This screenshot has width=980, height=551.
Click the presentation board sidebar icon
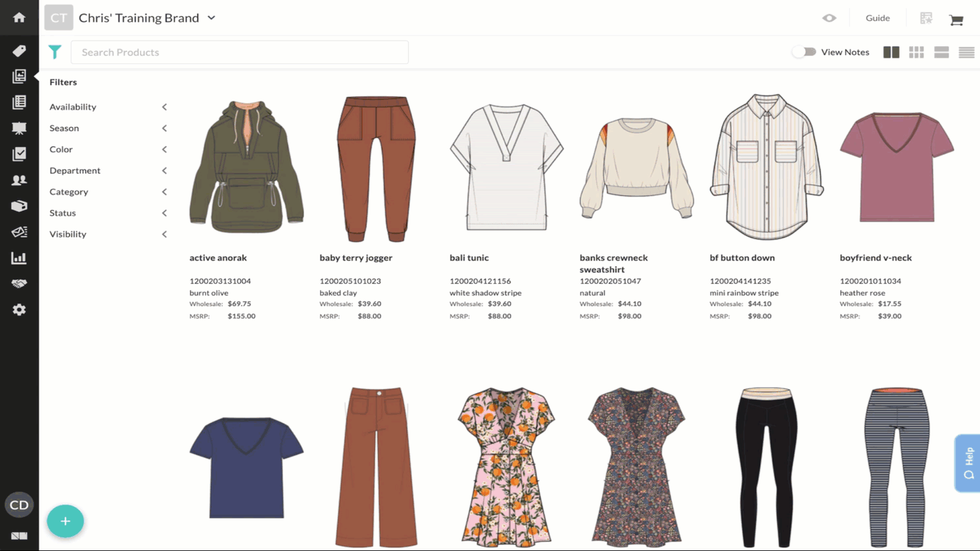[19, 129]
